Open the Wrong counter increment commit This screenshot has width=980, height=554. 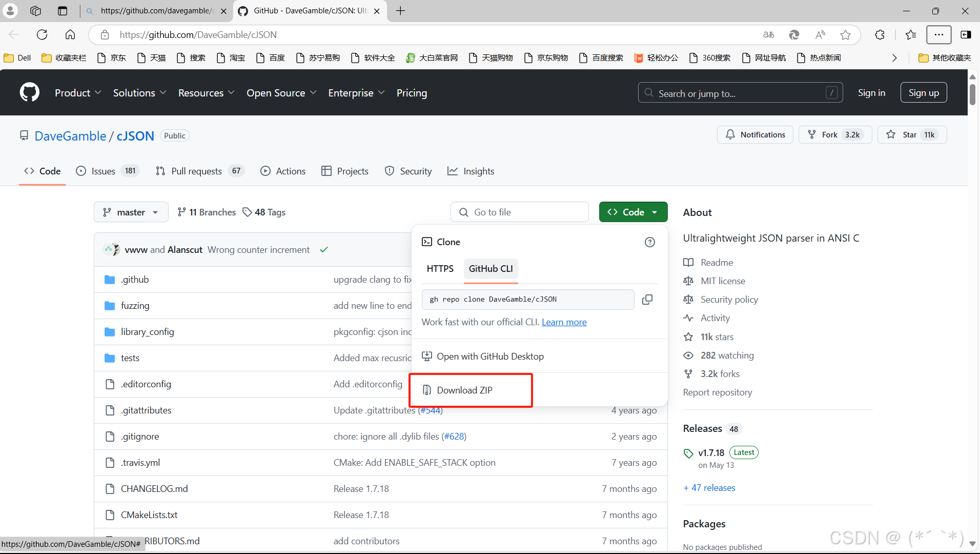coord(258,250)
